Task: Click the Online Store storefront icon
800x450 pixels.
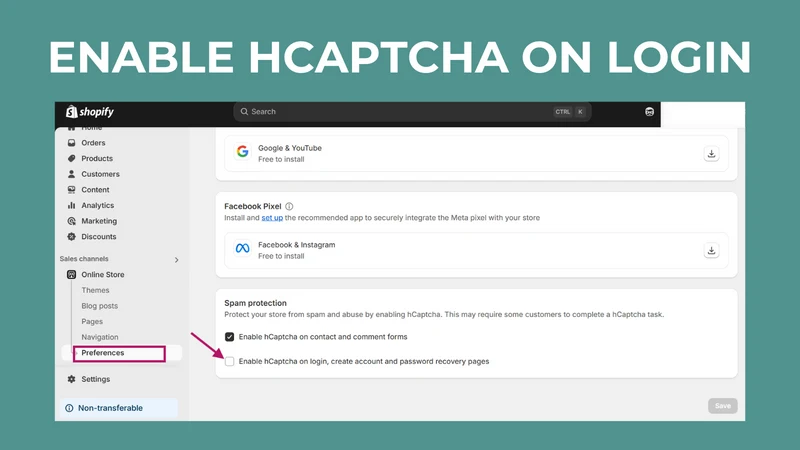Action: (x=71, y=274)
